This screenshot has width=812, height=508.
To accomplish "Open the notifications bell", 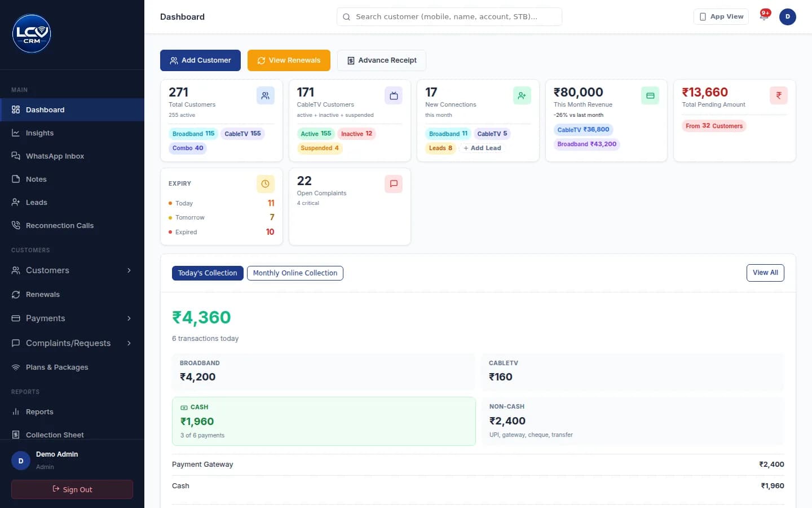I will coord(764,16).
